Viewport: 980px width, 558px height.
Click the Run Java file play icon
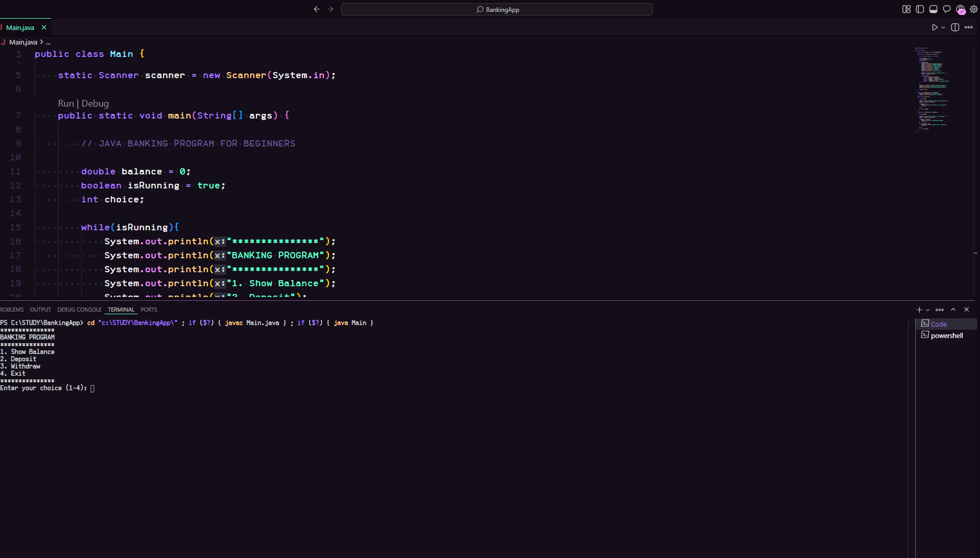934,27
